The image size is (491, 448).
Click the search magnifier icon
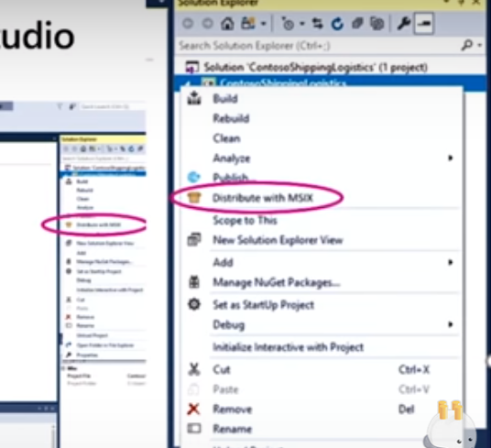(467, 46)
